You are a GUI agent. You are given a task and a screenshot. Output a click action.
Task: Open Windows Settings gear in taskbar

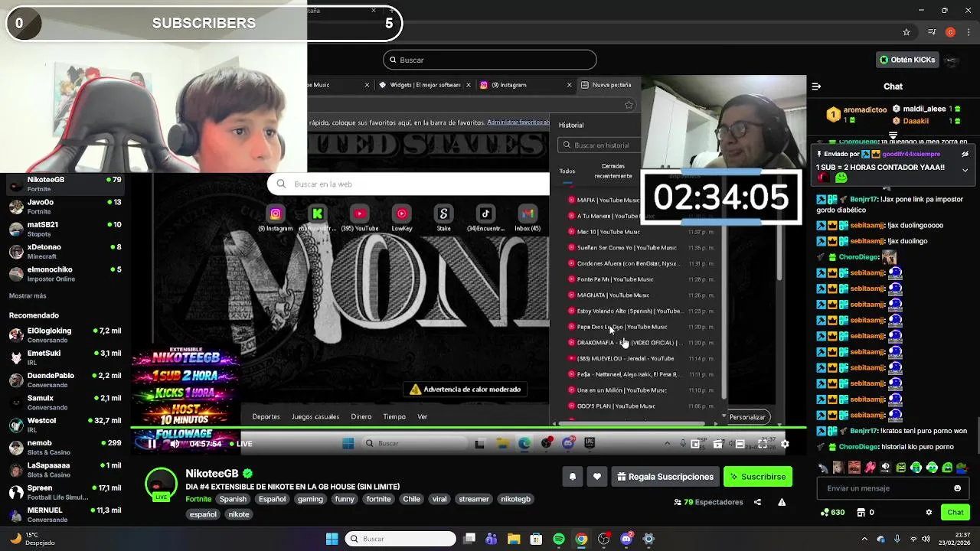(648, 539)
